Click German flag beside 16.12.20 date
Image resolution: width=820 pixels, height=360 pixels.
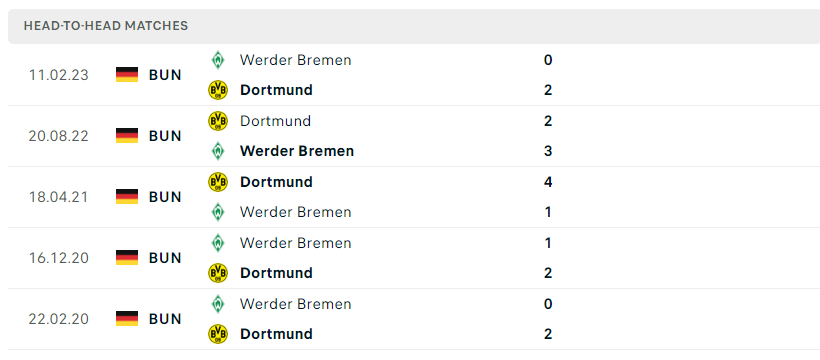click(x=127, y=258)
